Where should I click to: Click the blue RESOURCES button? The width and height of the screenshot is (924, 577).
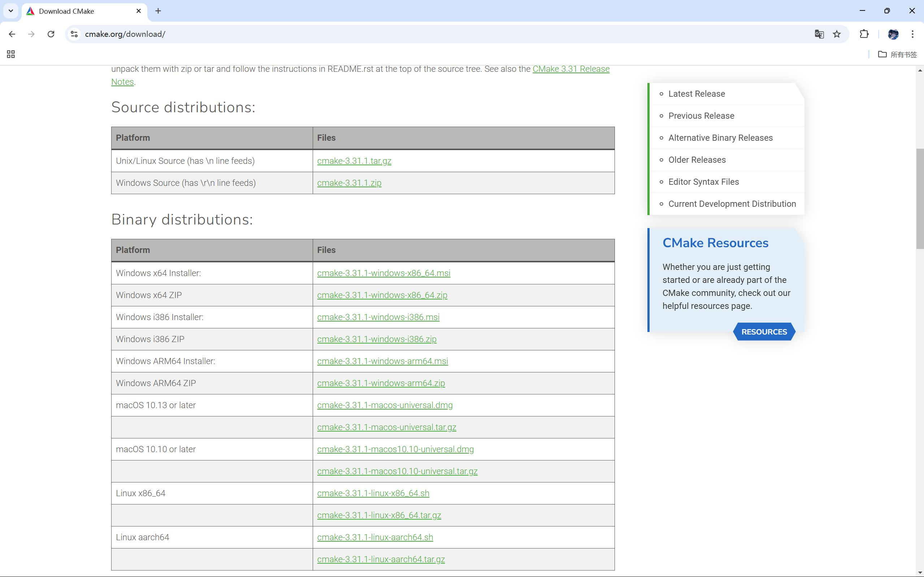764,332
